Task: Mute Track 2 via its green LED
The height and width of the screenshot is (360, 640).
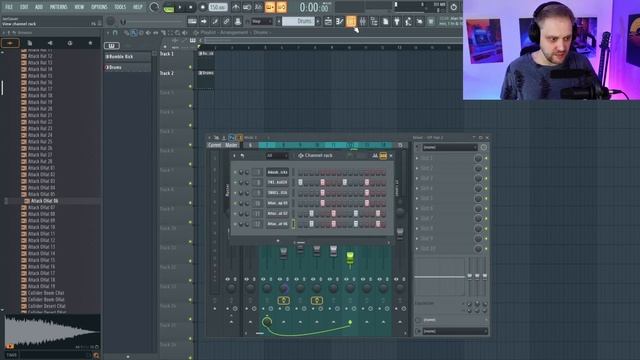Action: coord(190,87)
